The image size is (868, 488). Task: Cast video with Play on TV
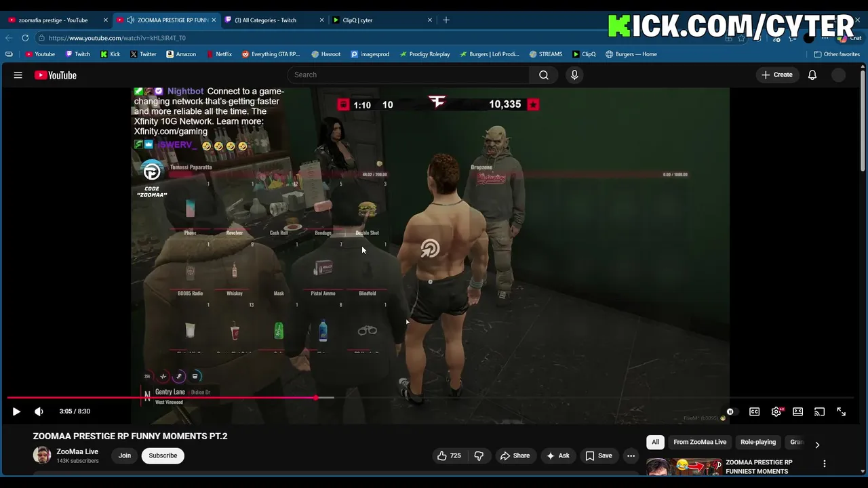tap(819, 411)
